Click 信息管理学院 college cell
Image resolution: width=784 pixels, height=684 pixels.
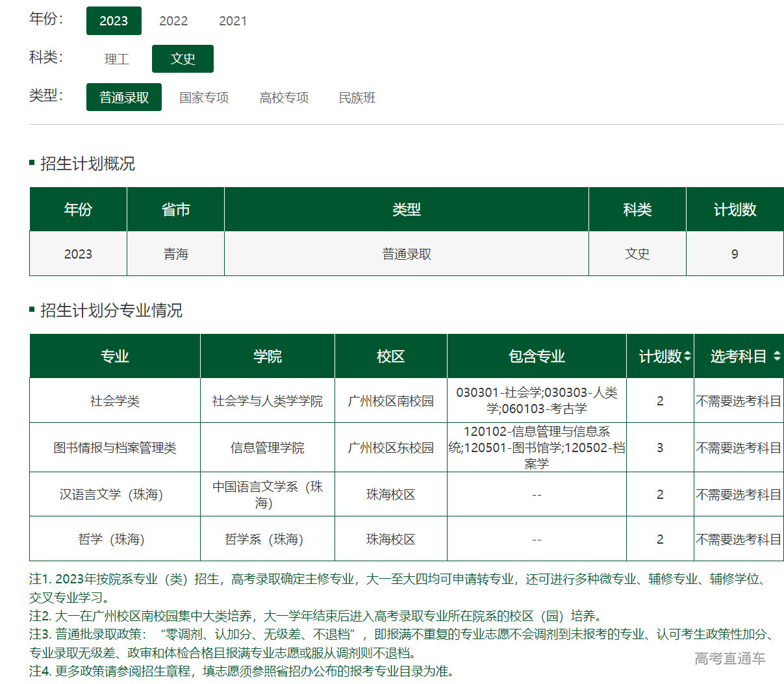point(268,448)
